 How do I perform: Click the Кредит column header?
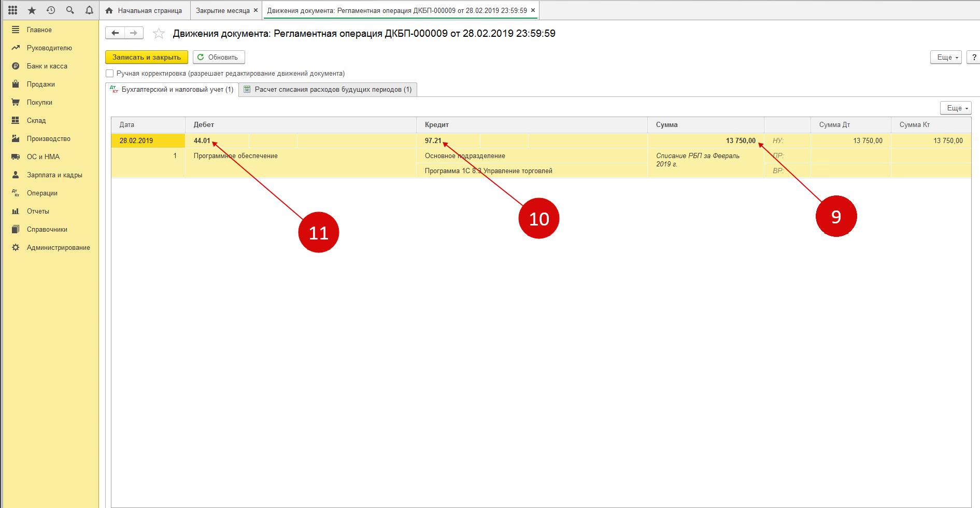(532, 124)
